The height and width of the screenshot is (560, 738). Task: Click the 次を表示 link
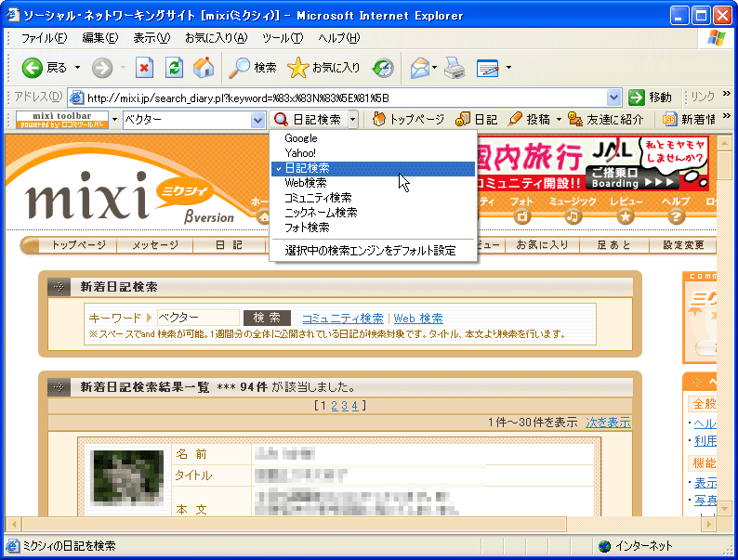(608, 423)
